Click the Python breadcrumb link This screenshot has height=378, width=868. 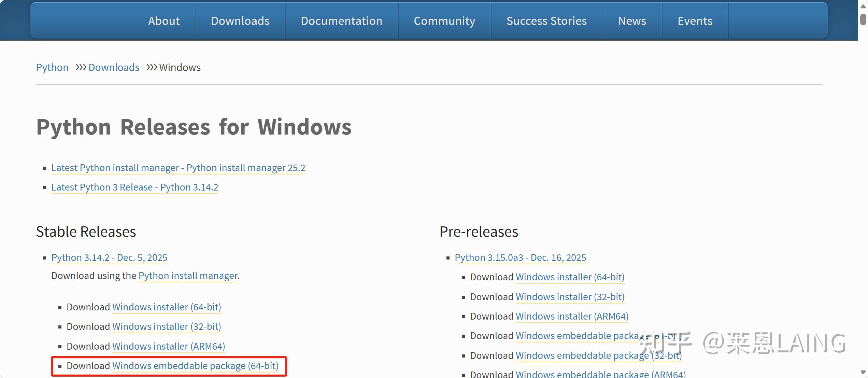tap(52, 68)
